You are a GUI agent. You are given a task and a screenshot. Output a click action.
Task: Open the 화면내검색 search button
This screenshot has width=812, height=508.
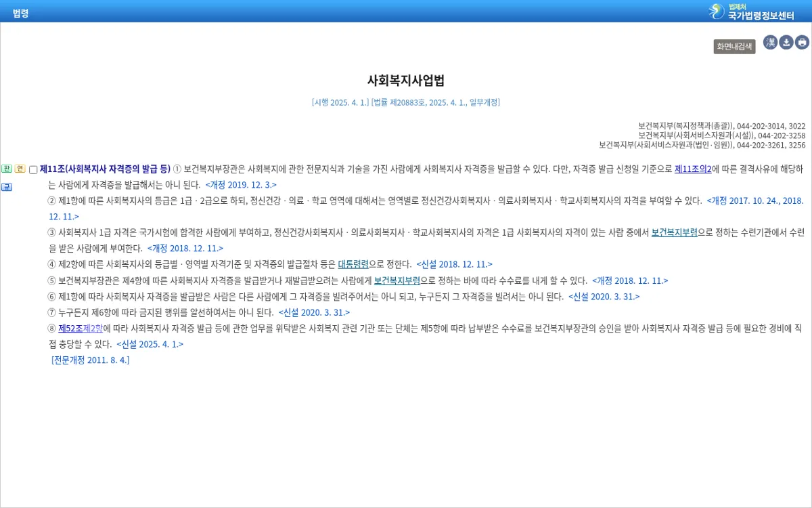click(734, 47)
